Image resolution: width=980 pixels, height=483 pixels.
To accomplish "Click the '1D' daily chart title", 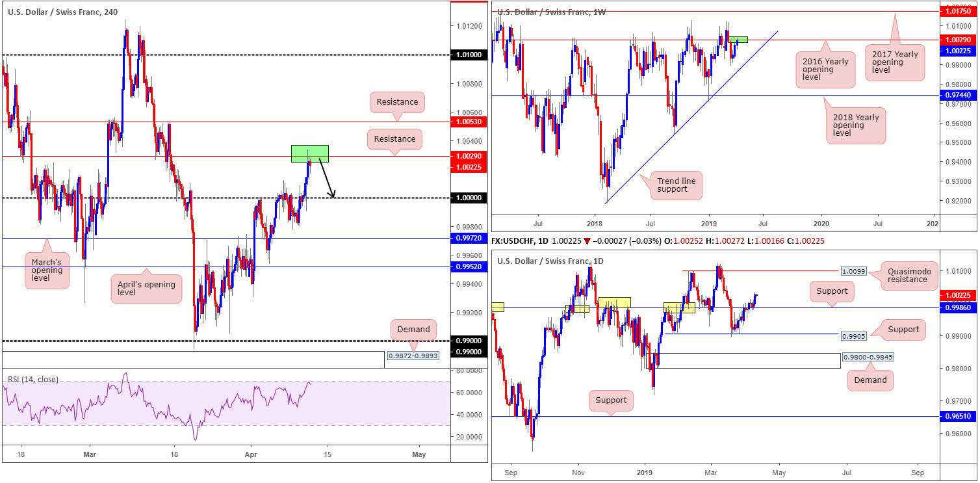I will [550, 261].
